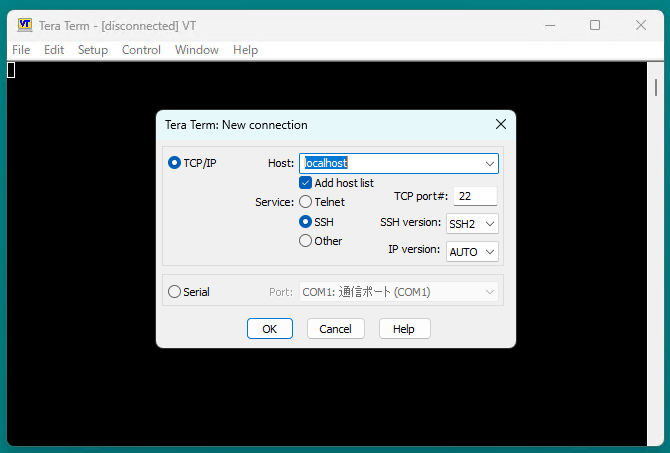The width and height of the screenshot is (670, 453).
Task: Open the IP version dropdown
Action: click(x=472, y=252)
